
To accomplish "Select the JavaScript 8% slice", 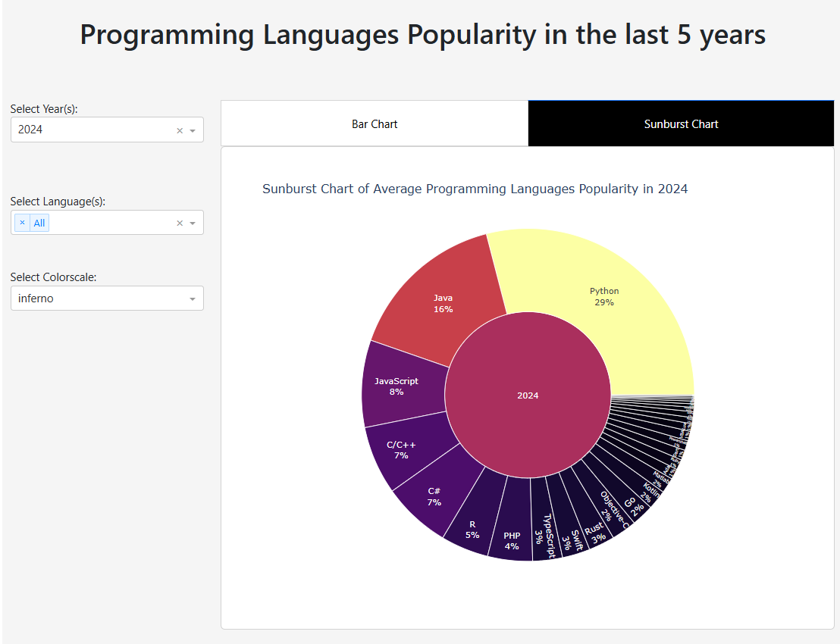I will tap(396, 386).
